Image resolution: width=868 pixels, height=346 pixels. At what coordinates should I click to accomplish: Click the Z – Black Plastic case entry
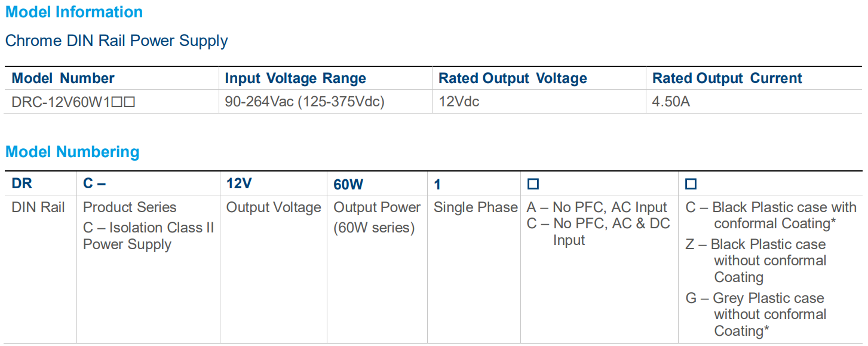point(756,261)
